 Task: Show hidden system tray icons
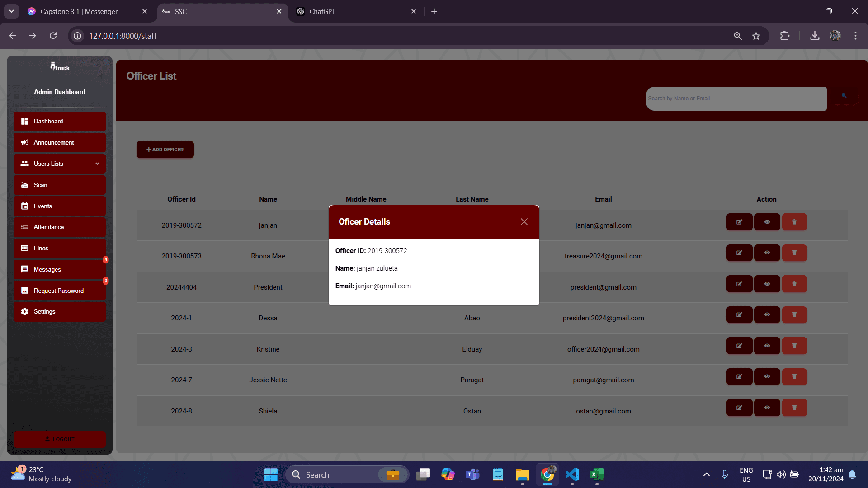(706, 474)
